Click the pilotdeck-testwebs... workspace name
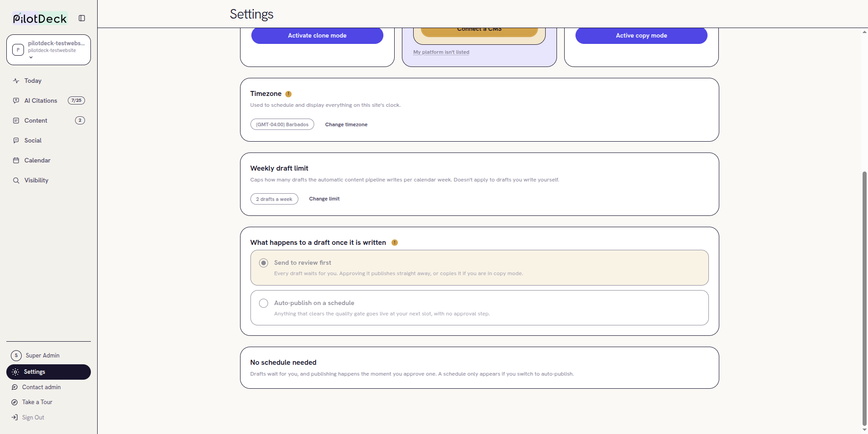The width and height of the screenshot is (868, 434). coord(57,43)
